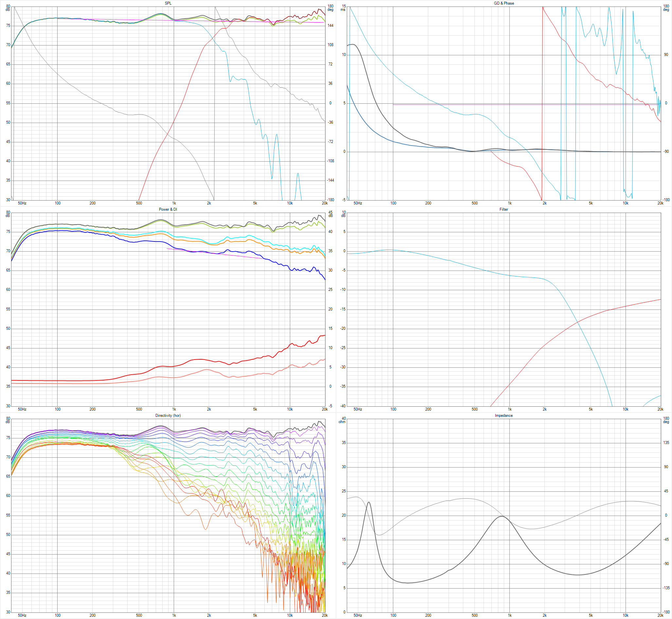Click the Power & DI chart title
Image resolution: width=672 pixels, height=619 pixels.
[168, 209]
